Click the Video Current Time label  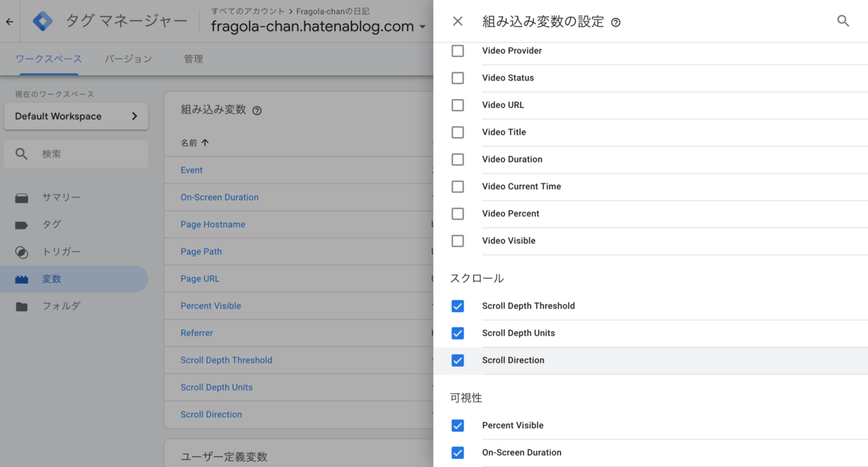click(x=522, y=187)
